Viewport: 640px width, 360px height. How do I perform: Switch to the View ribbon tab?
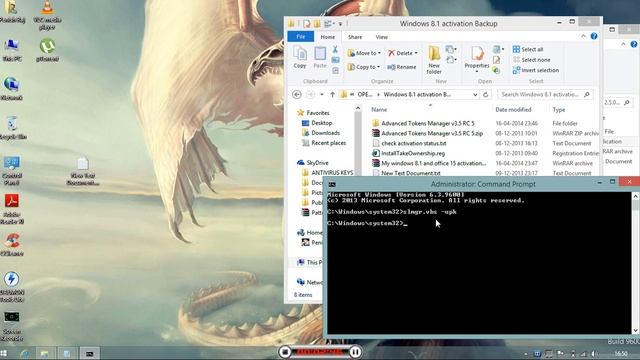(x=382, y=37)
